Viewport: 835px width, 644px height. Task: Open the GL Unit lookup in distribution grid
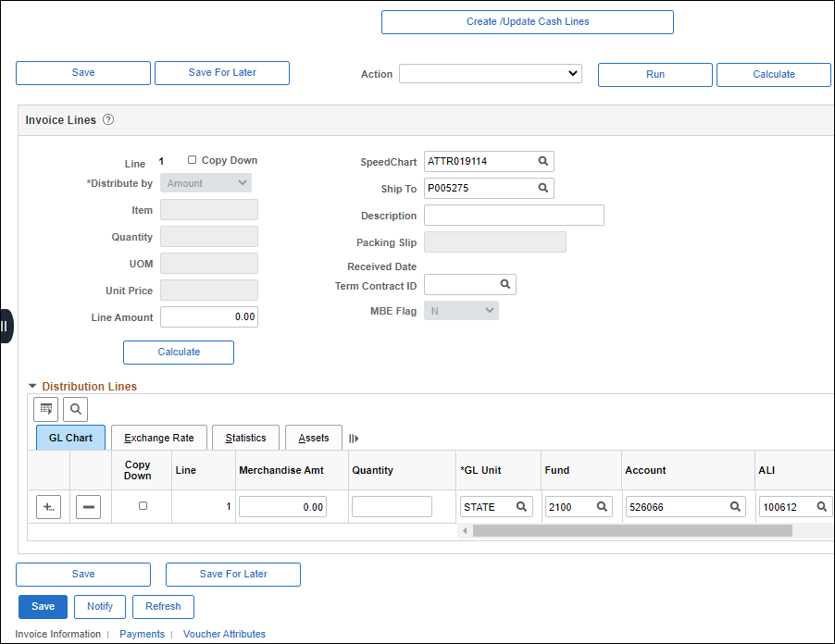pyautogui.click(x=521, y=506)
